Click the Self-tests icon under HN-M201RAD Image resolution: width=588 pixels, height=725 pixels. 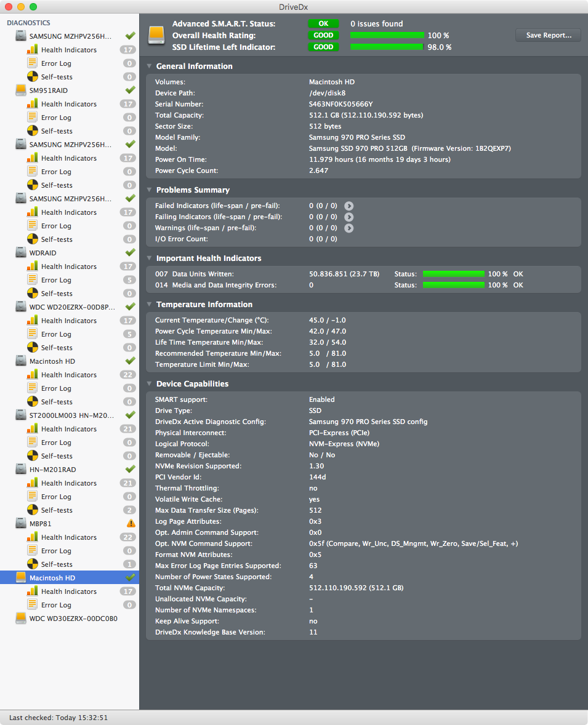pos(33,510)
